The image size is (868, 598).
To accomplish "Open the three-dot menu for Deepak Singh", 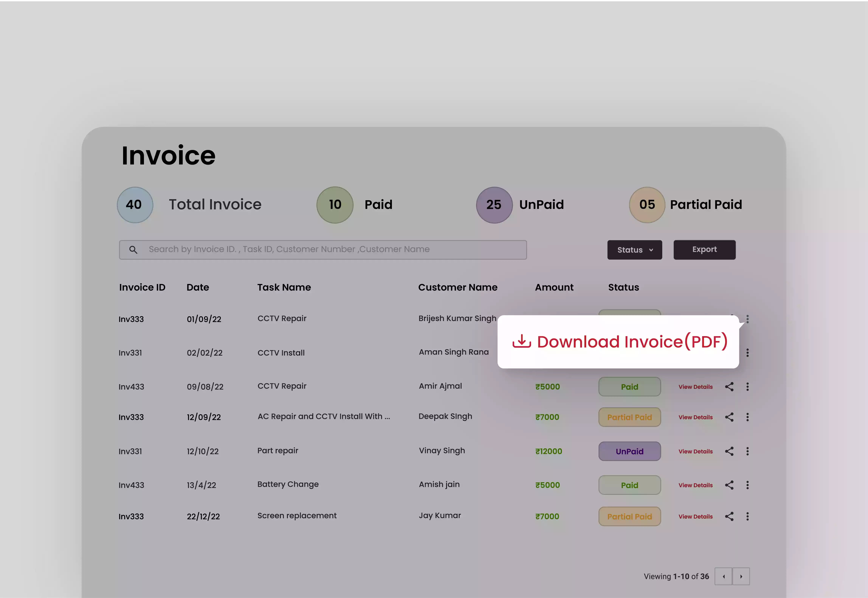I will (747, 417).
